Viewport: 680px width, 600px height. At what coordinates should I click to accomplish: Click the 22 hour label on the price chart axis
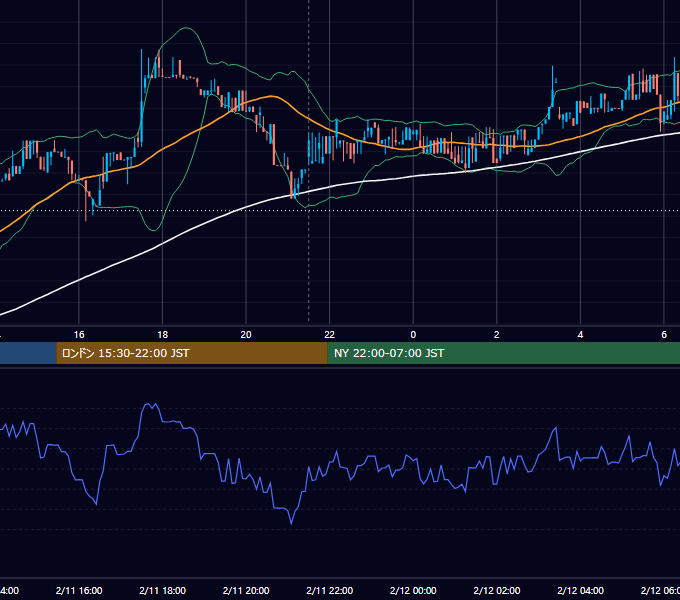pos(330,335)
